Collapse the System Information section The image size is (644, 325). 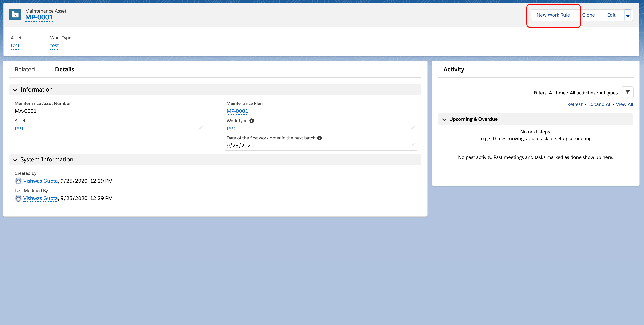coord(15,159)
